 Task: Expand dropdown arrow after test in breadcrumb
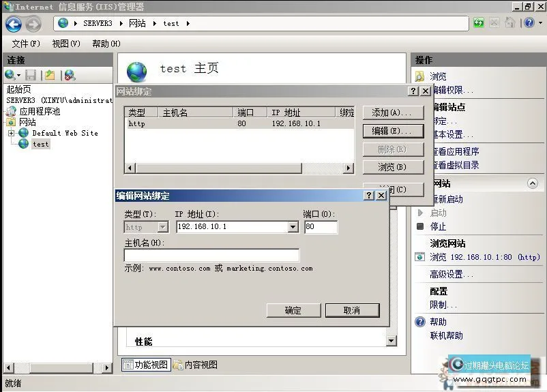click(188, 23)
